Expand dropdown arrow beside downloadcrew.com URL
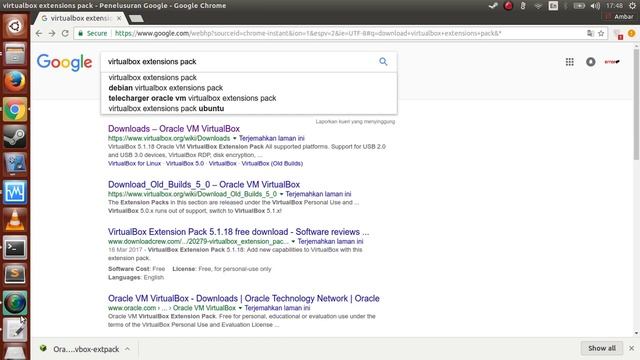The width and height of the screenshot is (640, 360). [293, 242]
